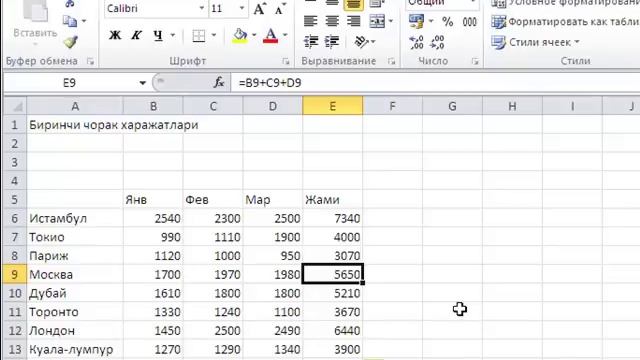The width and height of the screenshot is (640, 360).
Task: Open the Font group dialog launcher
Action: (x=286, y=62)
